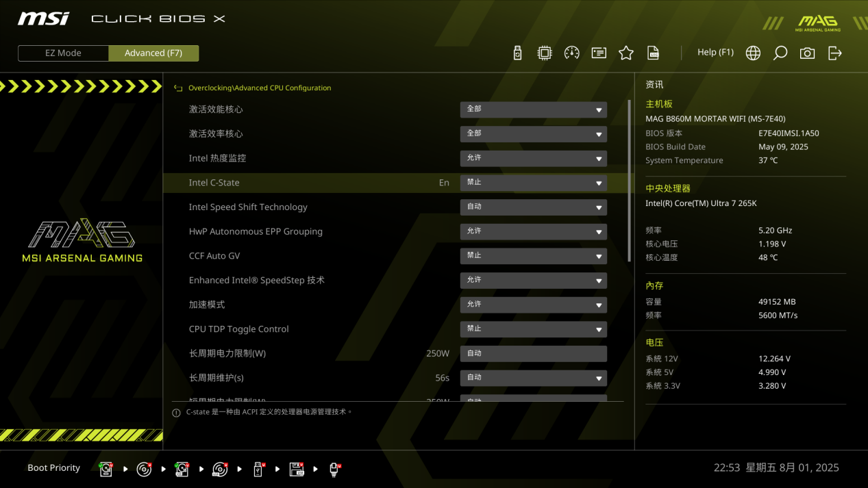Click 'Intel(R) Core(TM) Ultra 7 265K' text
Image resolution: width=868 pixels, height=488 pixels.
coord(701,204)
